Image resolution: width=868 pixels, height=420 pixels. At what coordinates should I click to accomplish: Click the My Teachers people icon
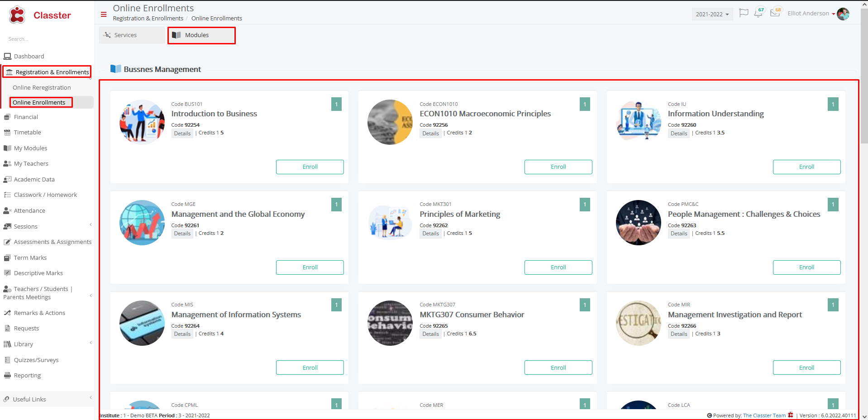7,164
